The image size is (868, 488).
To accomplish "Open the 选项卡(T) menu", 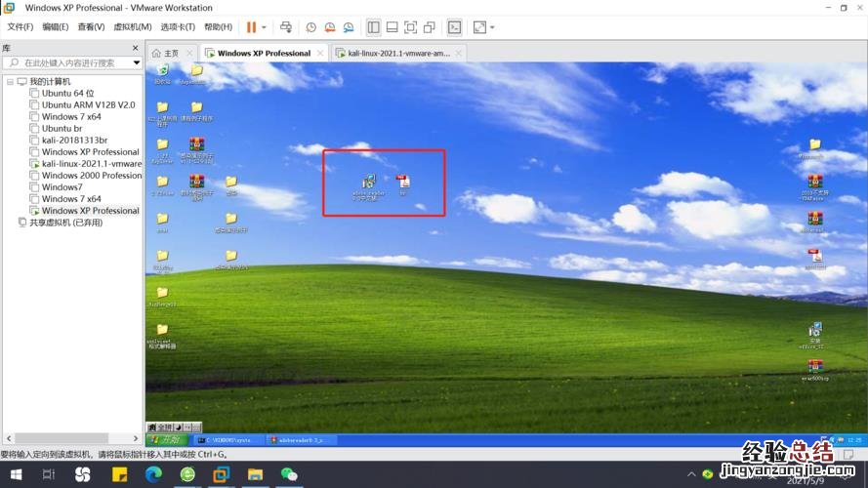I will [x=178, y=27].
